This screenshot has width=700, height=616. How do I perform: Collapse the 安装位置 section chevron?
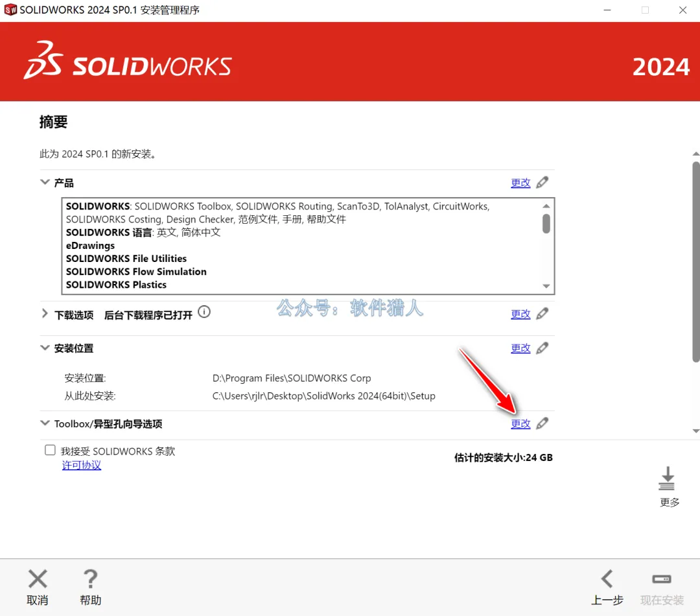[x=45, y=348]
